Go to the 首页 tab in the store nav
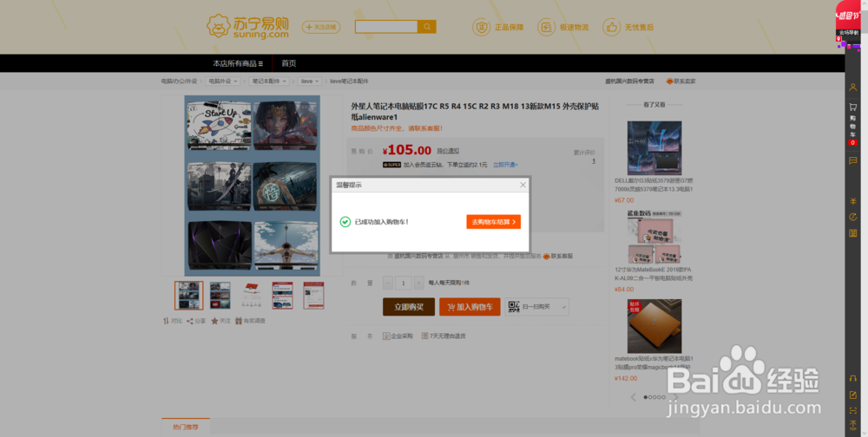The height and width of the screenshot is (437, 868). coord(288,63)
